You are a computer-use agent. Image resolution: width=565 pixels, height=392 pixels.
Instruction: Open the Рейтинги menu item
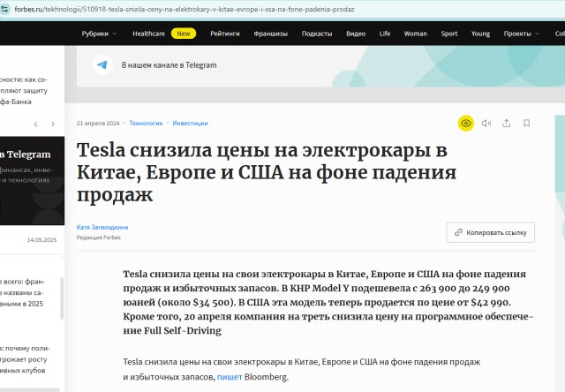tap(225, 34)
